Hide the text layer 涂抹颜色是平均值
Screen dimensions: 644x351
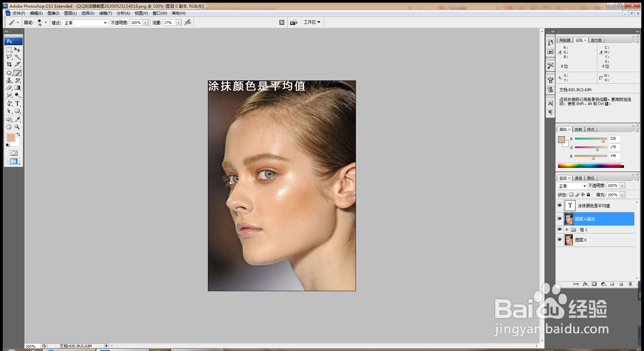pos(560,205)
